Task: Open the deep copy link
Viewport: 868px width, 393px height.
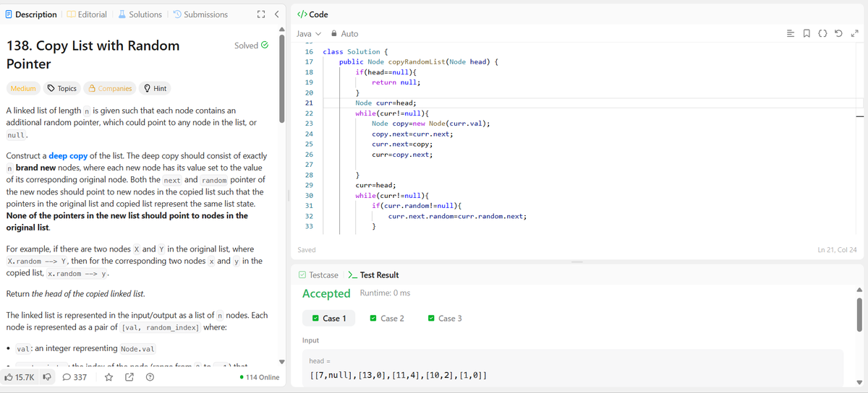Action: [x=68, y=155]
